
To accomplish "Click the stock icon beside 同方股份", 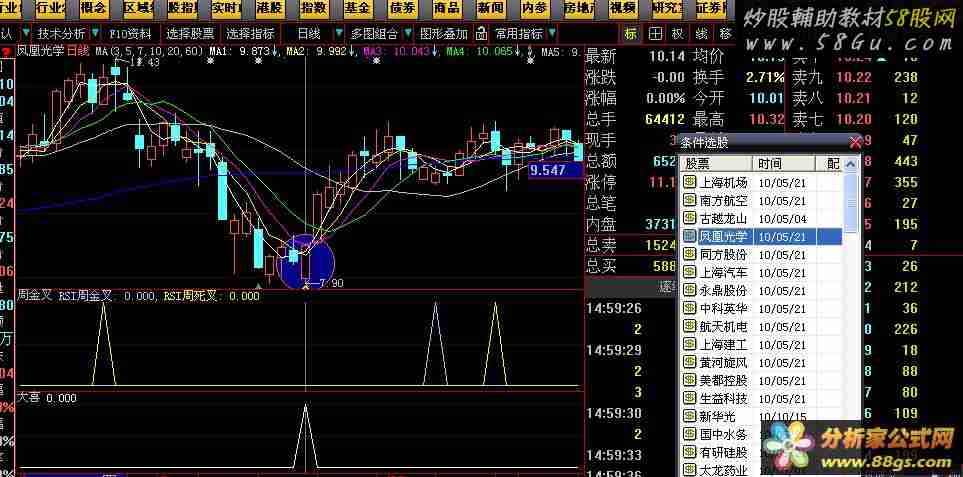I will (689, 254).
